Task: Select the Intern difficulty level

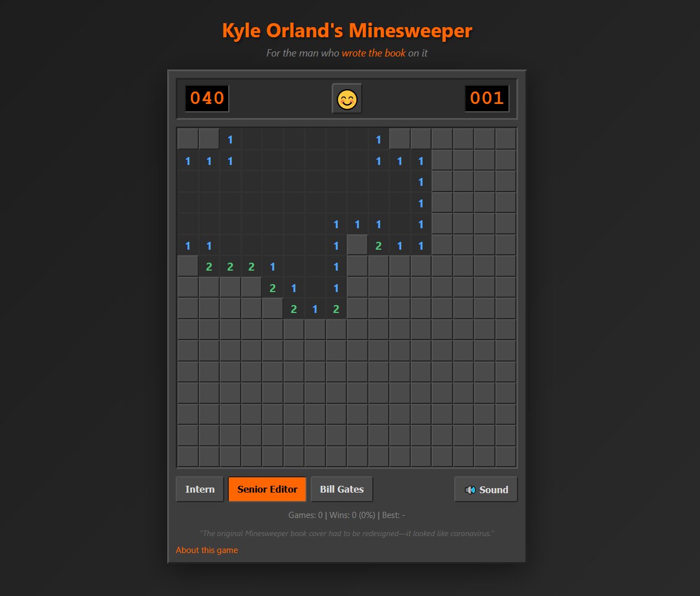Action: pos(199,489)
